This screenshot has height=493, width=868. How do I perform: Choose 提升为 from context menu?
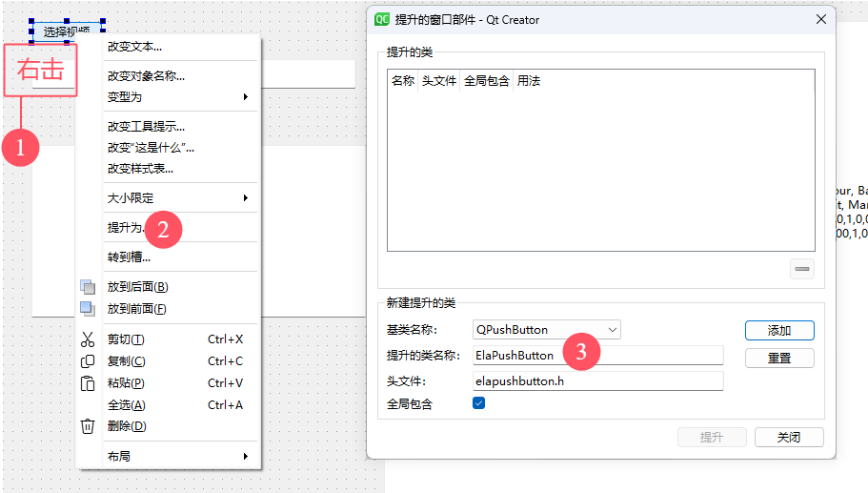(x=124, y=228)
